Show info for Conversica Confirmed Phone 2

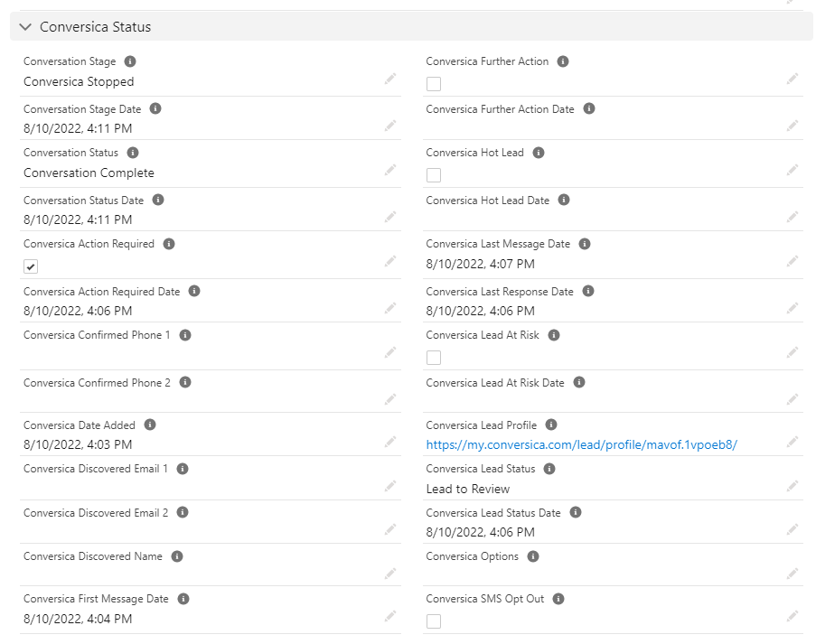tap(185, 382)
